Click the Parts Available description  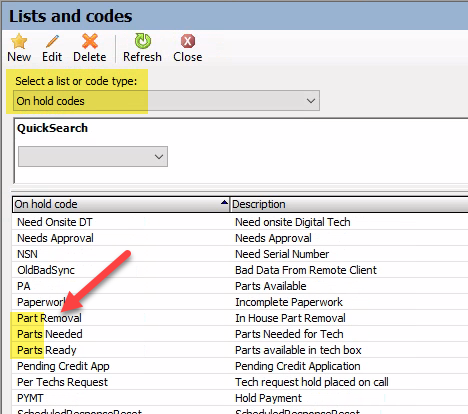click(x=271, y=286)
